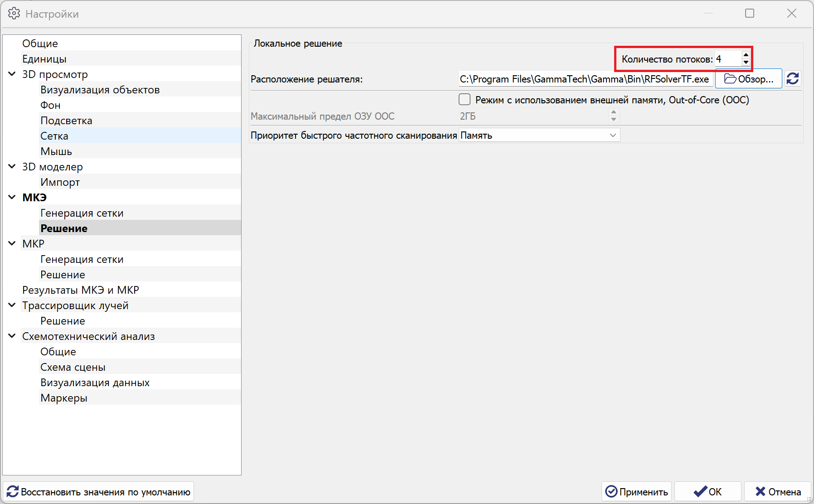814x504 pixels.
Task: Confirm the settings with the OK button
Action: click(x=707, y=492)
